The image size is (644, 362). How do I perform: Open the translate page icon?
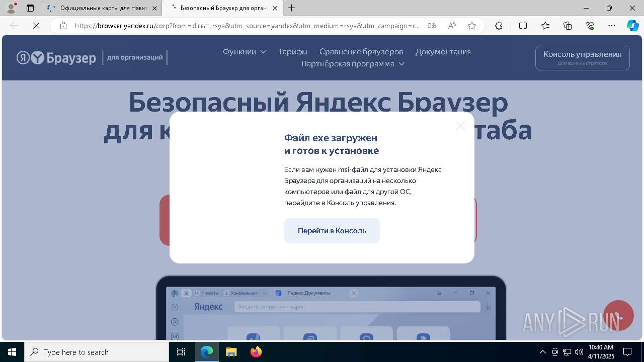point(432,26)
